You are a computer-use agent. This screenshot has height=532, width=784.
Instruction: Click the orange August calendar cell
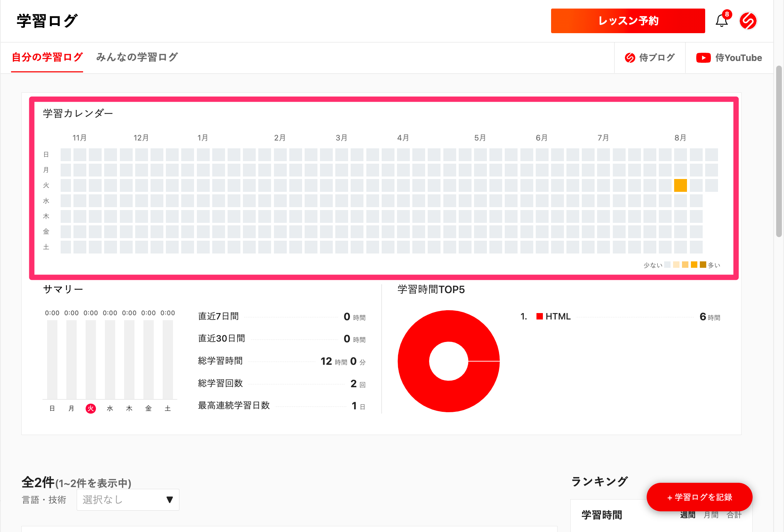[x=680, y=185]
